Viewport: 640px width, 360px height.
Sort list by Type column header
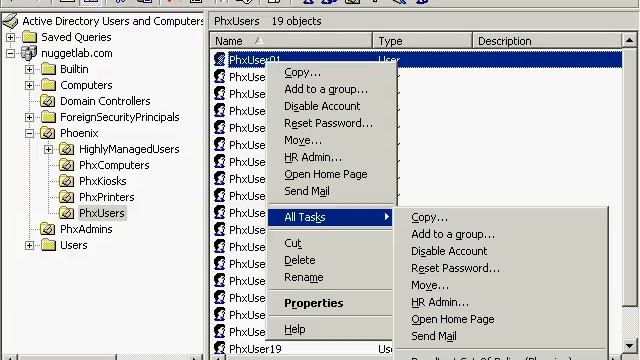pyautogui.click(x=422, y=41)
